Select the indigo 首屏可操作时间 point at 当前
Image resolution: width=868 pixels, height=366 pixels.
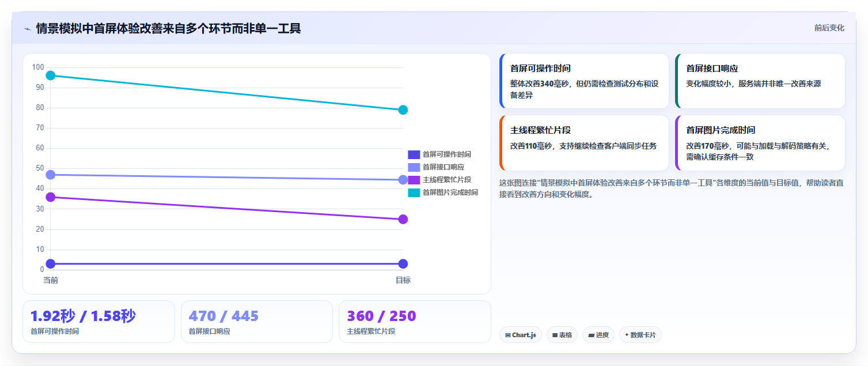51,264
